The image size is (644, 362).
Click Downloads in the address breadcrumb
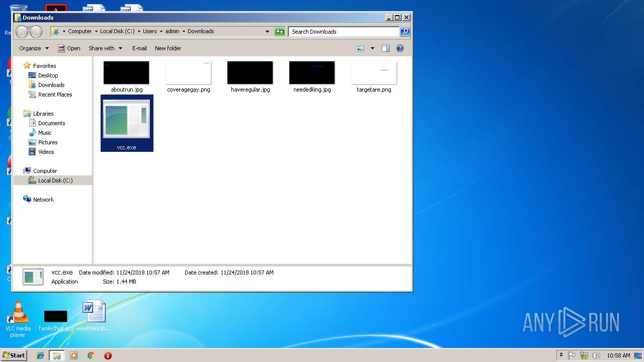(x=201, y=31)
